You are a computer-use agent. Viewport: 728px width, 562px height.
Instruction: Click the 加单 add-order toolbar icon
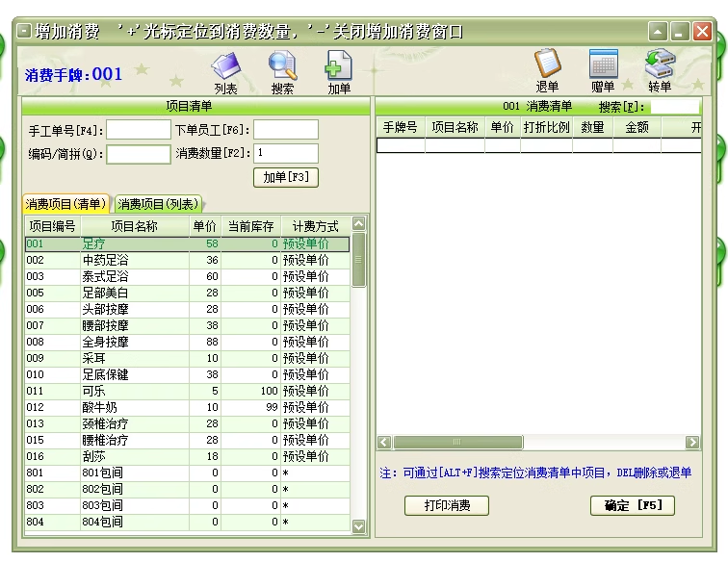(338, 73)
